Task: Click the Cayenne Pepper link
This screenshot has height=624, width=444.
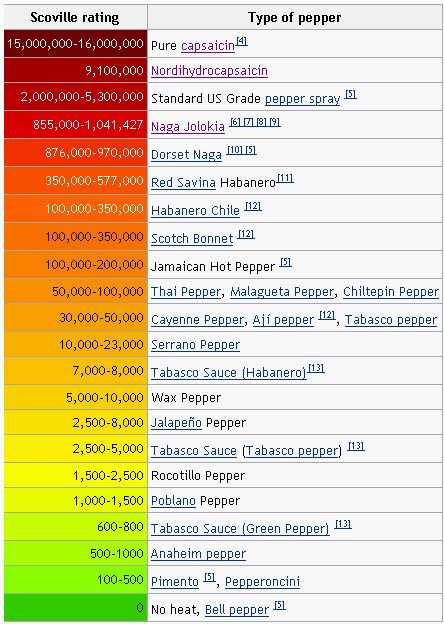Action: pyautogui.click(x=197, y=320)
